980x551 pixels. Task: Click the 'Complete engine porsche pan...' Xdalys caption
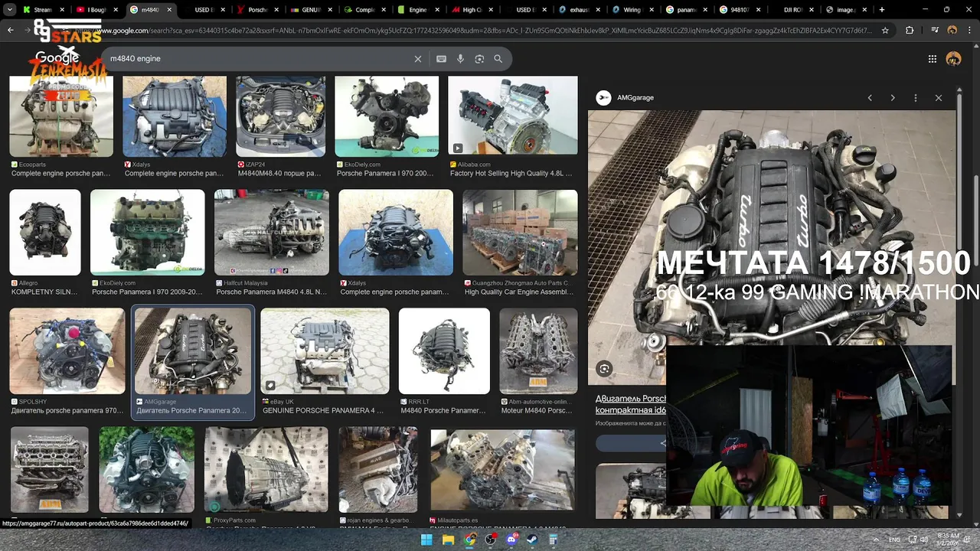click(174, 174)
